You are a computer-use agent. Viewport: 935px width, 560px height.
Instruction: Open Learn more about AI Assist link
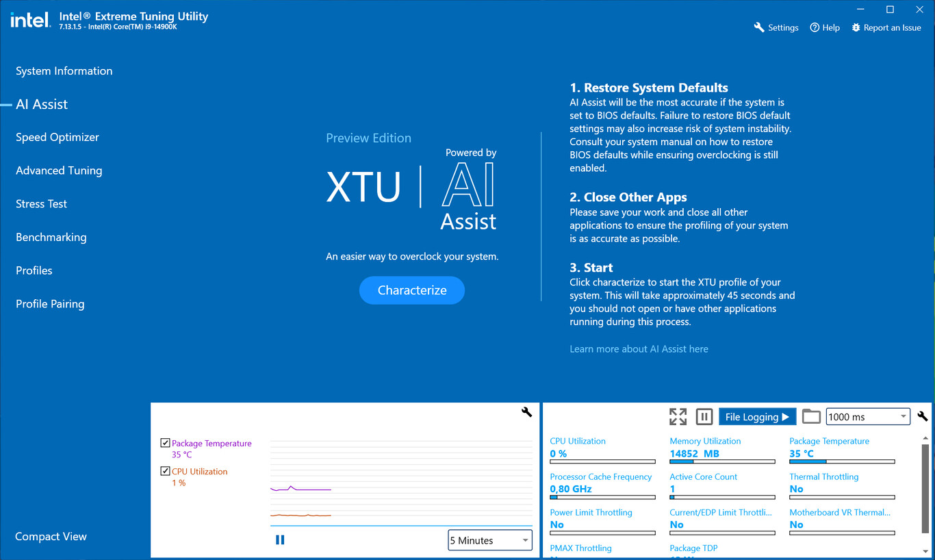(x=639, y=348)
